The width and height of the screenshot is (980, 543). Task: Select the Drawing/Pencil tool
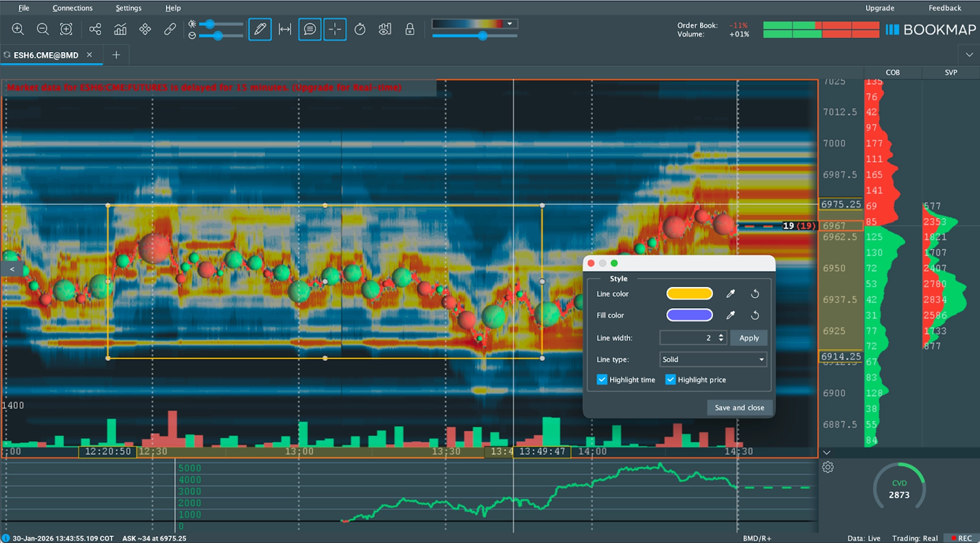(260, 29)
